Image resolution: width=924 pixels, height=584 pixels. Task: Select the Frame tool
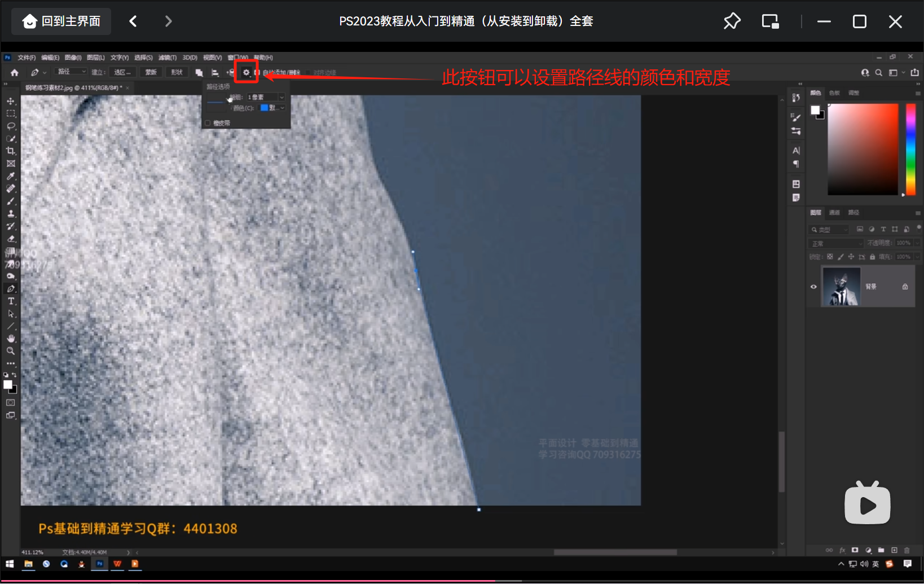pos(11,164)
